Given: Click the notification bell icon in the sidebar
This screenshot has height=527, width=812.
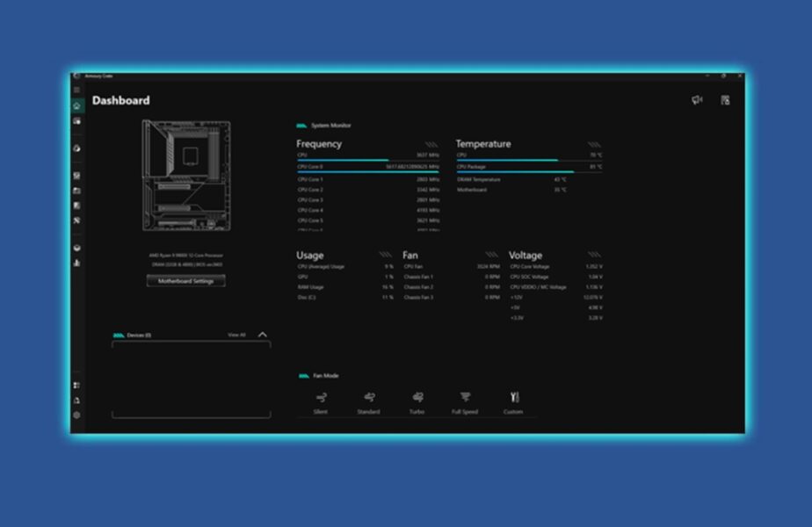Looking at the screenshot, I should pos(77,401).
